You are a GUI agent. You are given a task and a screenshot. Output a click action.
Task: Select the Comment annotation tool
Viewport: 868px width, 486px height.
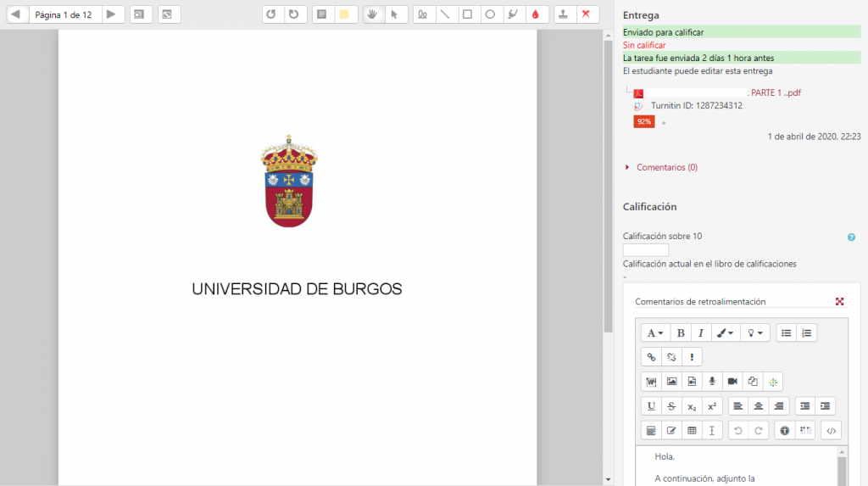tap(321, 14)
